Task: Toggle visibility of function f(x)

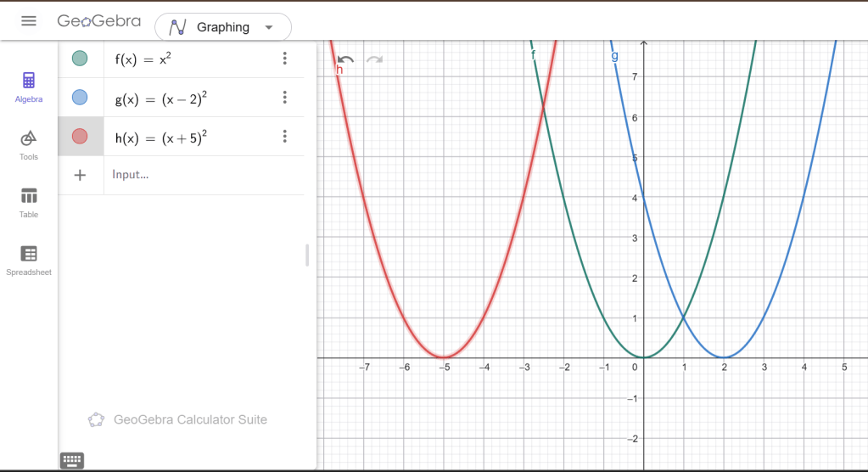Action: pyautogui.click(x=80, y=59)
